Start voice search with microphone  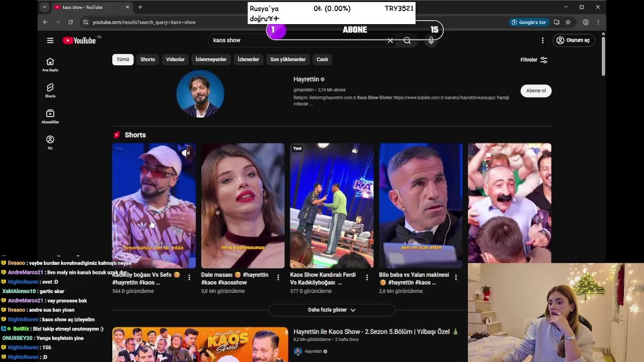click(431, 40)
